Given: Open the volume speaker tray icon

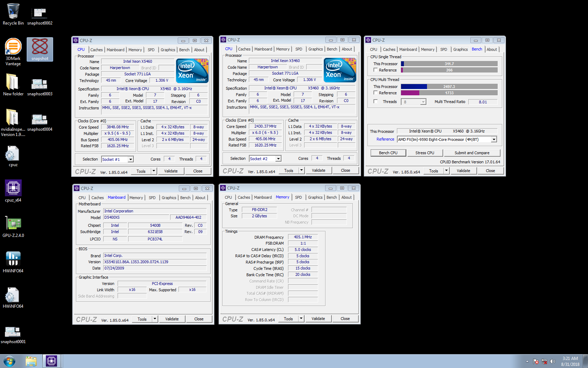Looking at the screenshot, I should 553,361.
